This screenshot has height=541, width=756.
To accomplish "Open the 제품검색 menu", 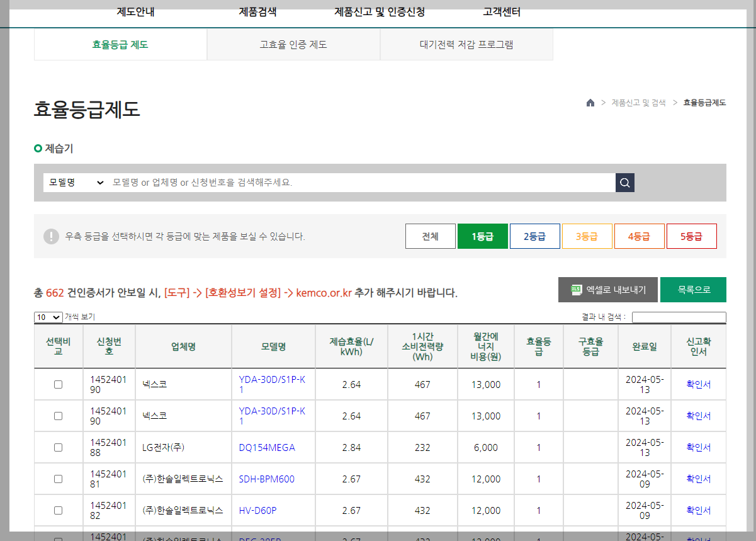I will coord(257,12).
